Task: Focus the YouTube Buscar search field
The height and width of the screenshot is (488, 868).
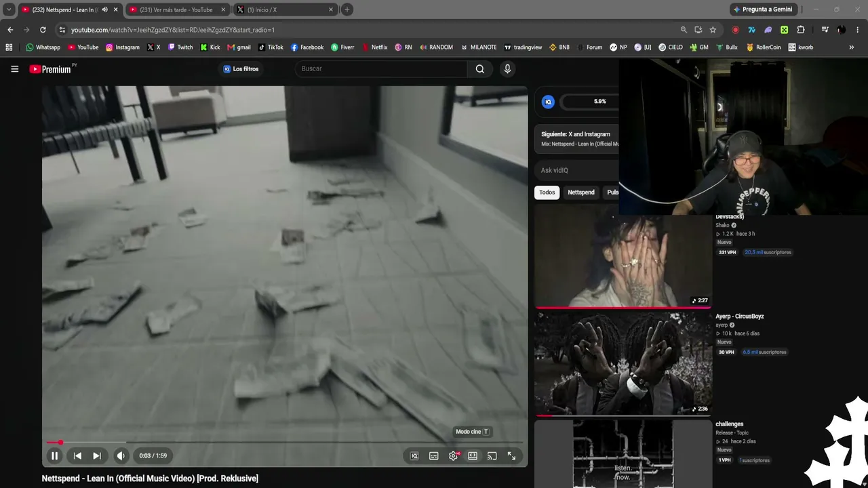Action: click(382, 68)
